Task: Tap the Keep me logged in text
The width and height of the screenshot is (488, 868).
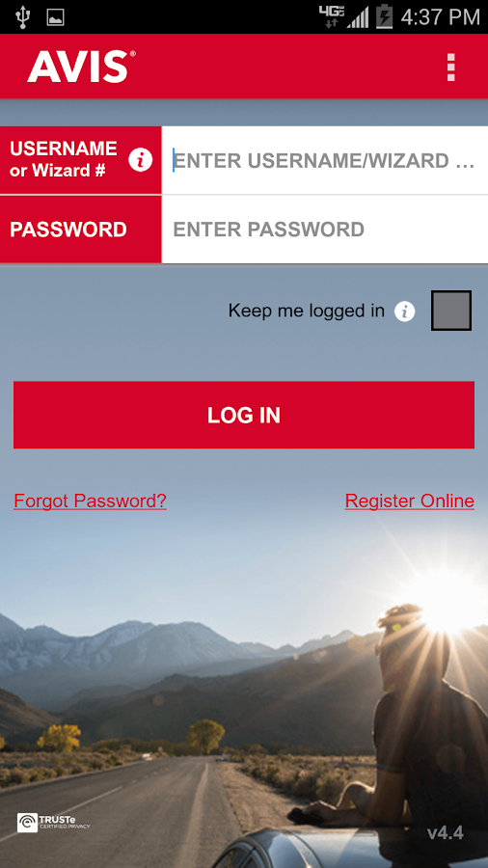Action: pyautogui.click(x=306, y=311)
